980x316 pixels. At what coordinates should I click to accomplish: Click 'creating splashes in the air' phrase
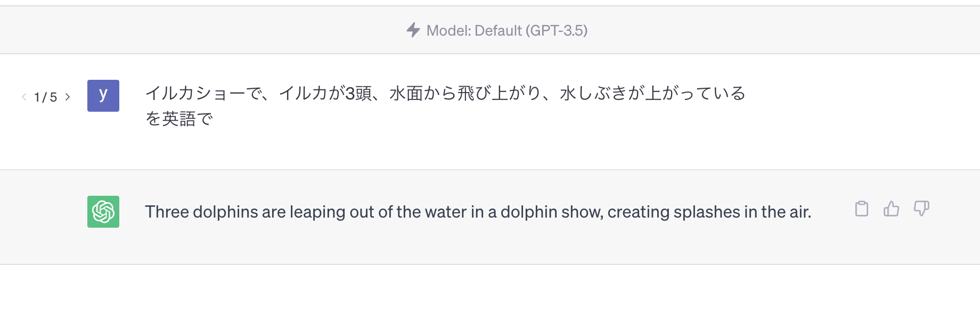(709, 212)
